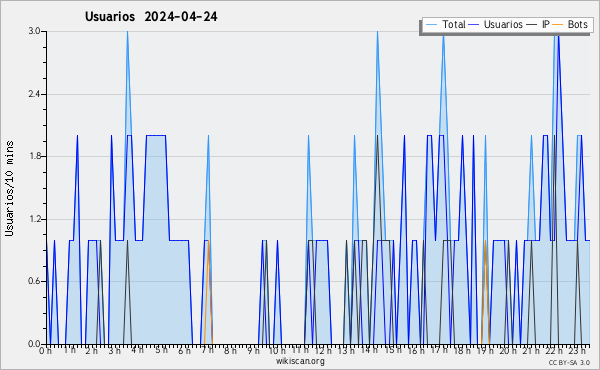Click the 'Bots' legend entry
This screenshot has height=370, width=600.
tap(571, 24)
